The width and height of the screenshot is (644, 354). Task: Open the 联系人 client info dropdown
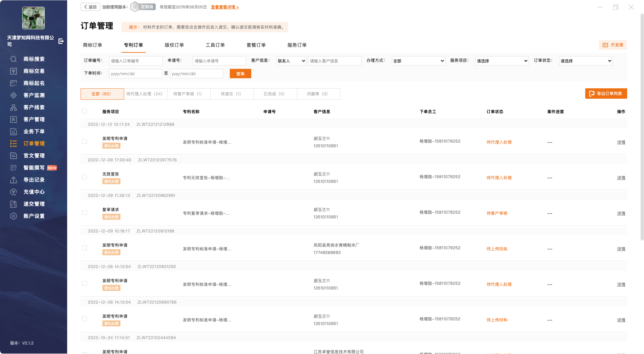coord(291,61)
